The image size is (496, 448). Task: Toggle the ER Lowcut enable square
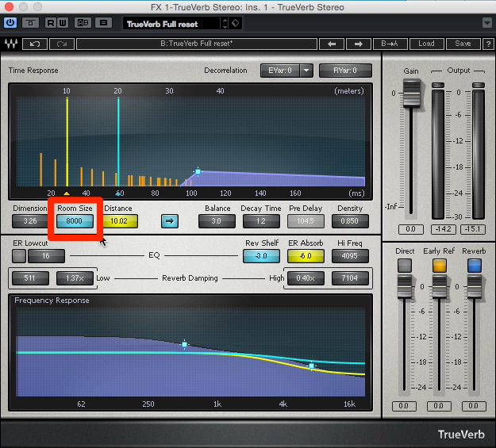[x=19, y=256]
